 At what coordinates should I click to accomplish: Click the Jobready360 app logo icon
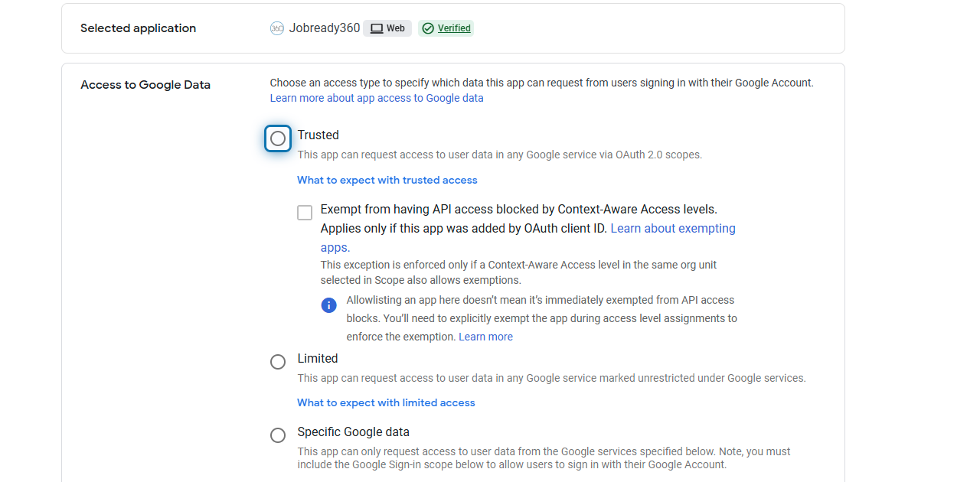(x=277, y=28)
